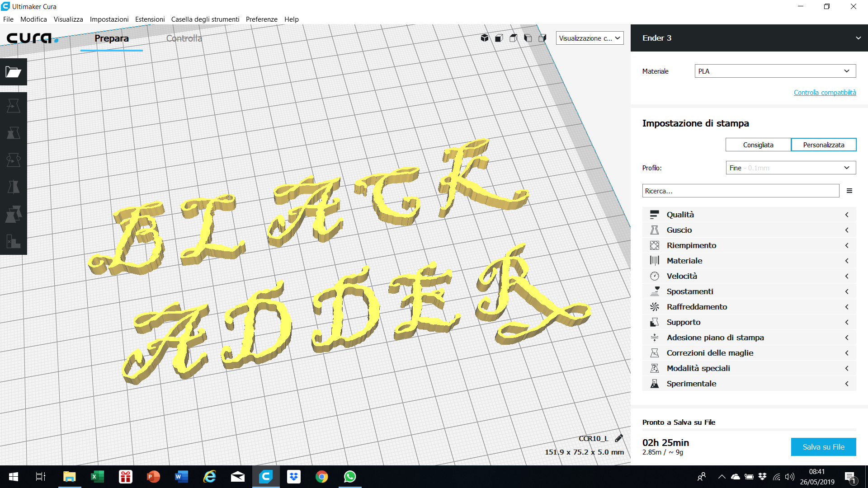Select the Rotate tool in left toolbar
Screen dimensions: 868x488
point(13,160)
